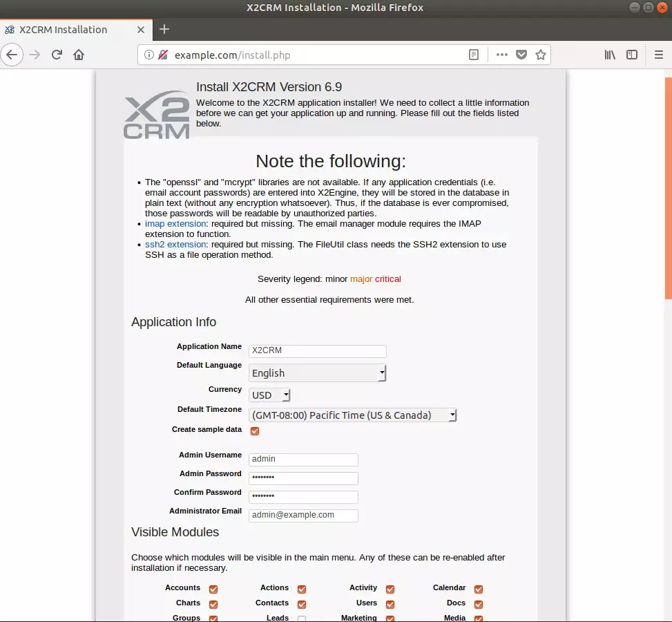
Task: Show site information icon in address bar
Action: [148, 55]
